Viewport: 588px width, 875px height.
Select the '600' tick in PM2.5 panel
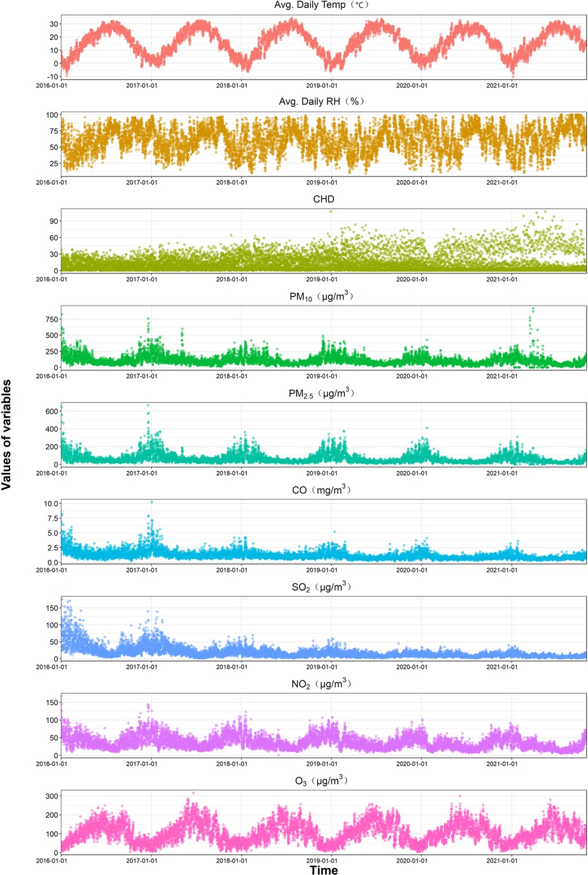click(x=52, y=411)
